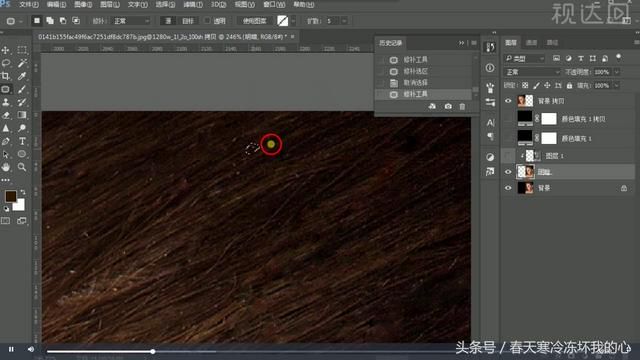Select the Clone Stamp tool
This screenshot has height=360, width=640.
click(x=6, y=102)
